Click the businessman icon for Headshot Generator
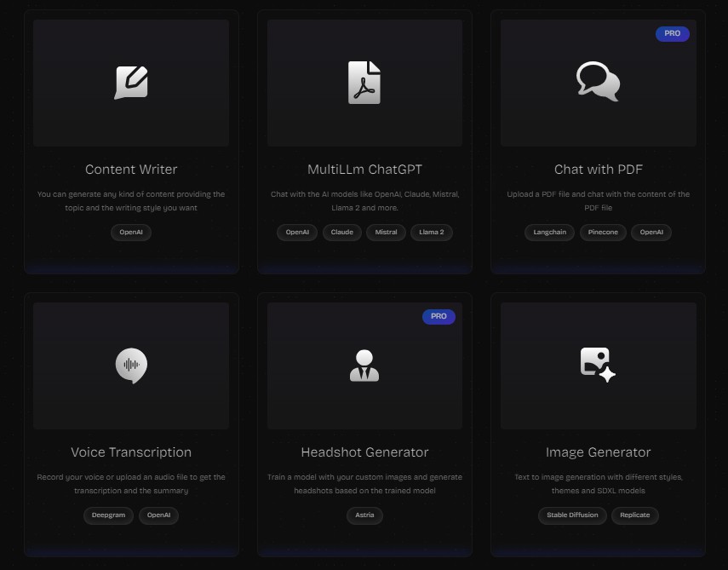This screenshot has height=570, width=728. tap(364, 366)
